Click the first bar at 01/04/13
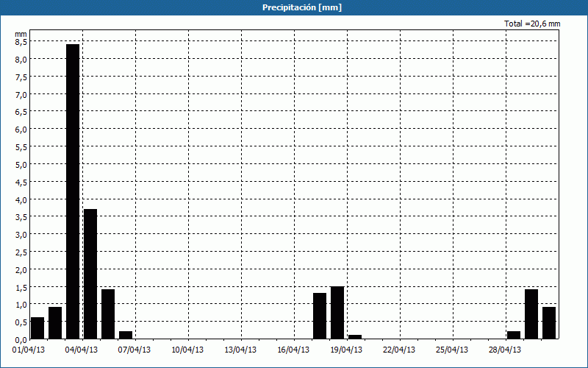Screen dimensions: 588x368 pos(37,328)
